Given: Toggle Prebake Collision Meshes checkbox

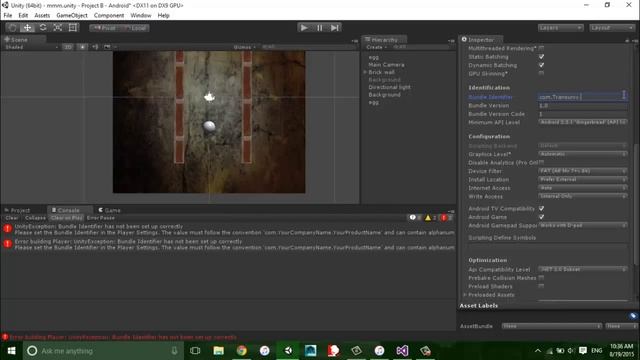Looking at the screenshot, I should click(x=541, y=278).
